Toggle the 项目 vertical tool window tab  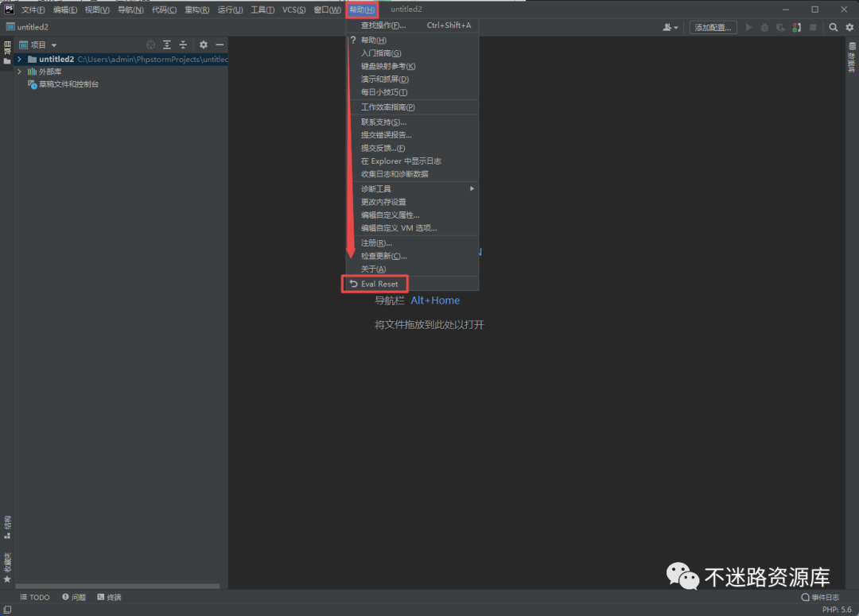pyautogui.click(x=7, y=53)
